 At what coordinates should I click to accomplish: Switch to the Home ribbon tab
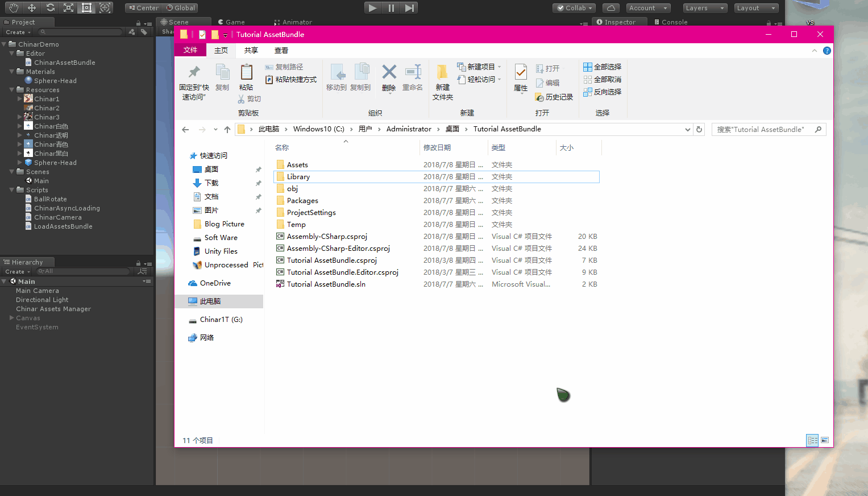coord(221,51)
